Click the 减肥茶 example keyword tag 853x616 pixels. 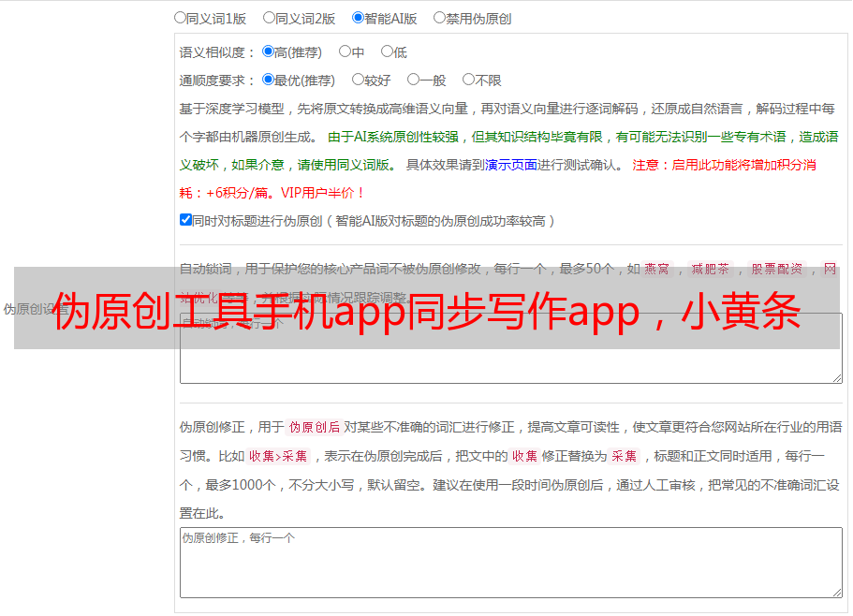(709, 269)
